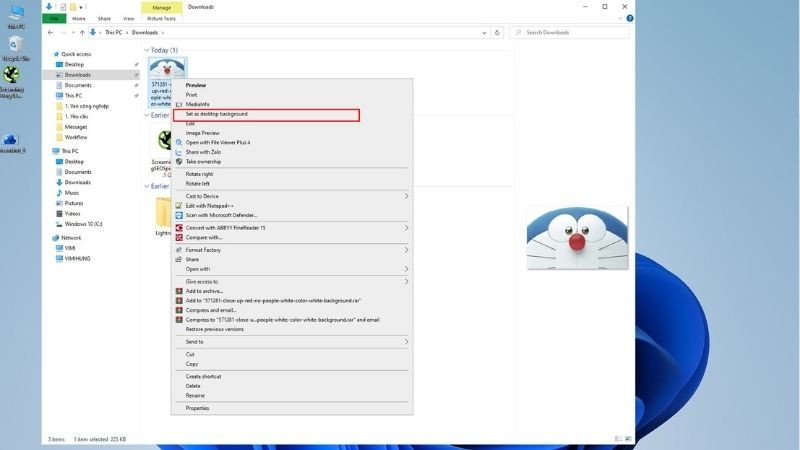Select the Doraemon image preview pane thumbnail
This screenshot has width=800, height=450.
[x=577, y=238]
